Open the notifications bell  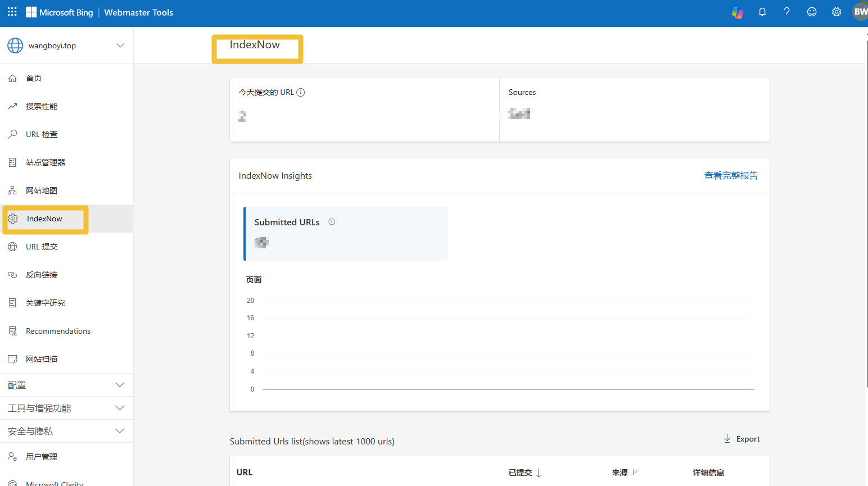coord(762,12)
